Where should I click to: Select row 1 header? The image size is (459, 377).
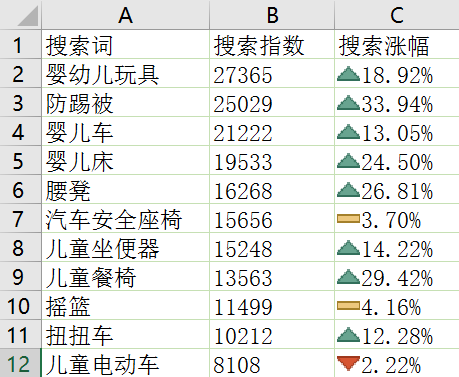20,44
